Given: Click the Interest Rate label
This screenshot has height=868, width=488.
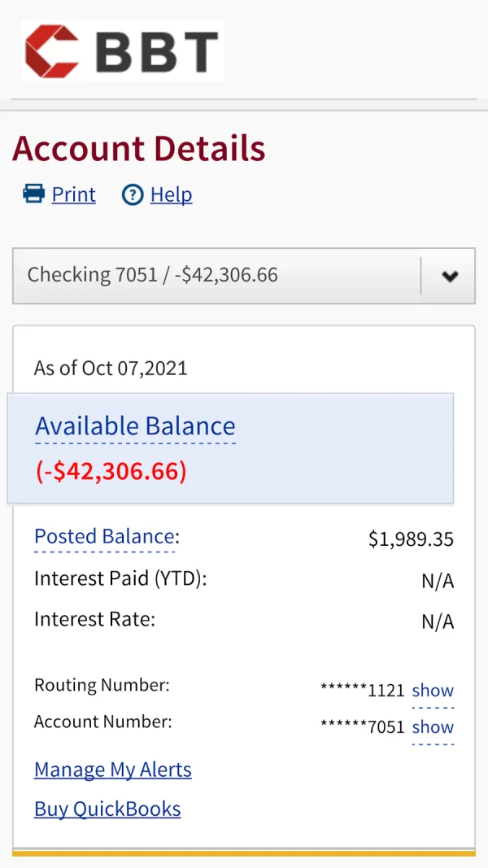Looking at the screenshot, I should (x=94, y=619).
